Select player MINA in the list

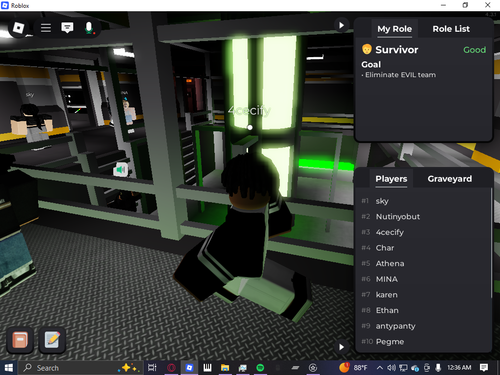[423, 279]
